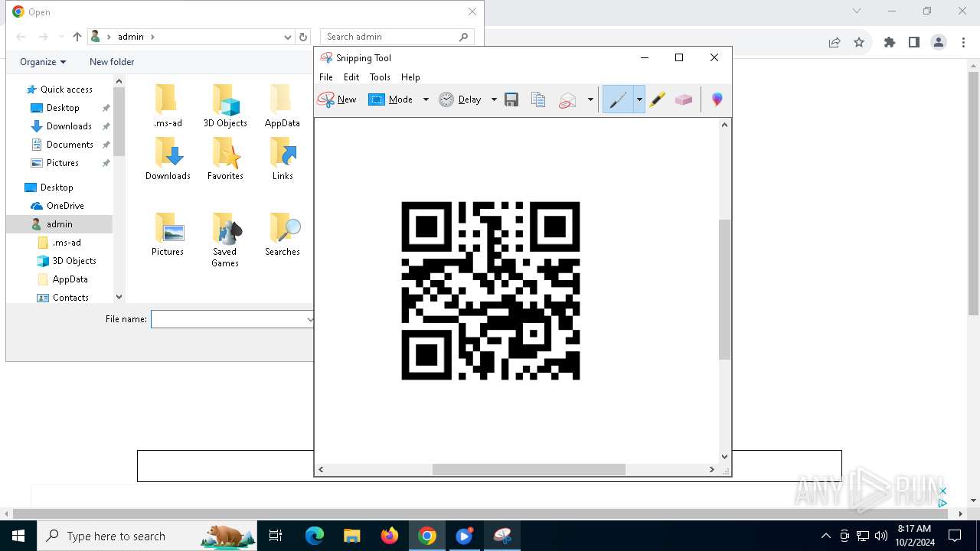The image size is (980, 551).
Task: Select Quick access in navigation pane
Action: tap(67, 90)
